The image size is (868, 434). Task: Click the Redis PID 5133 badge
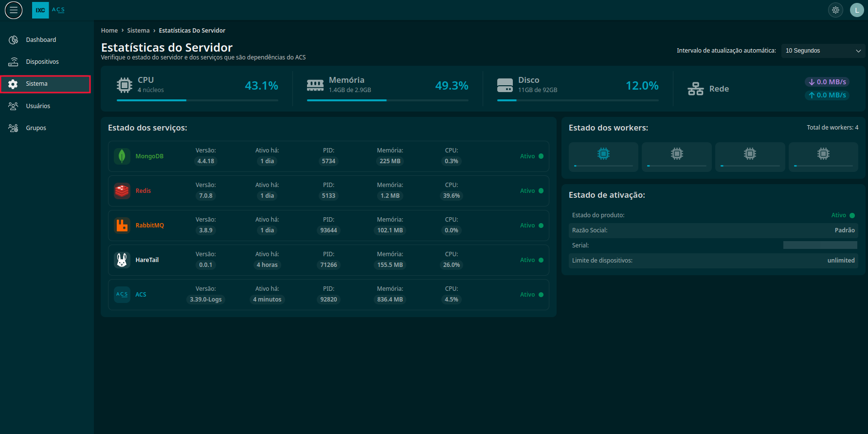(328, 196)
